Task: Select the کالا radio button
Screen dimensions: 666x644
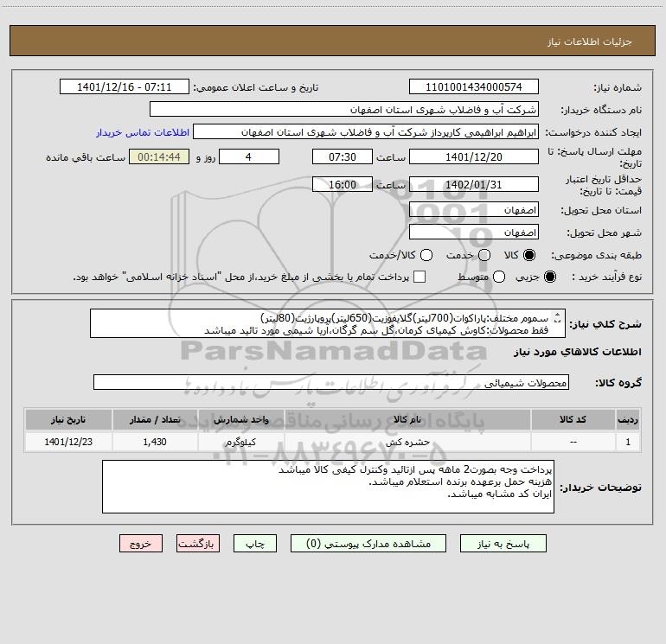Action: coord(529,255)
